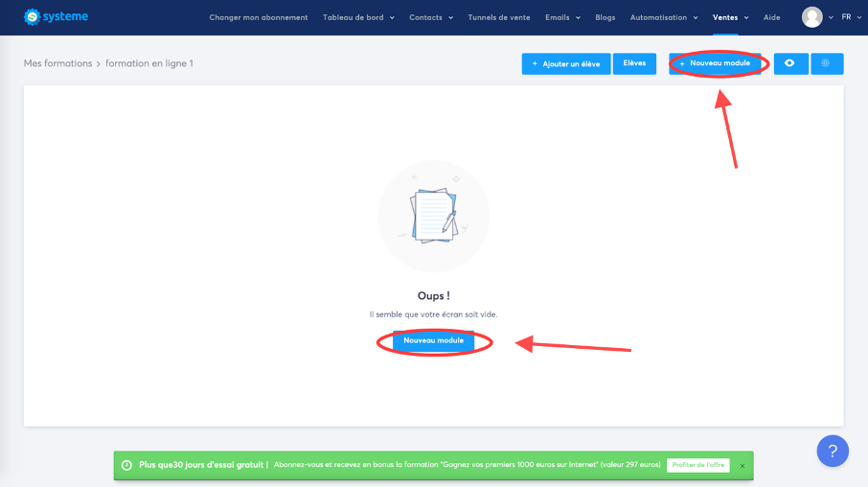
Task: Click the Oups ! heading text
Action: [433, 296]
